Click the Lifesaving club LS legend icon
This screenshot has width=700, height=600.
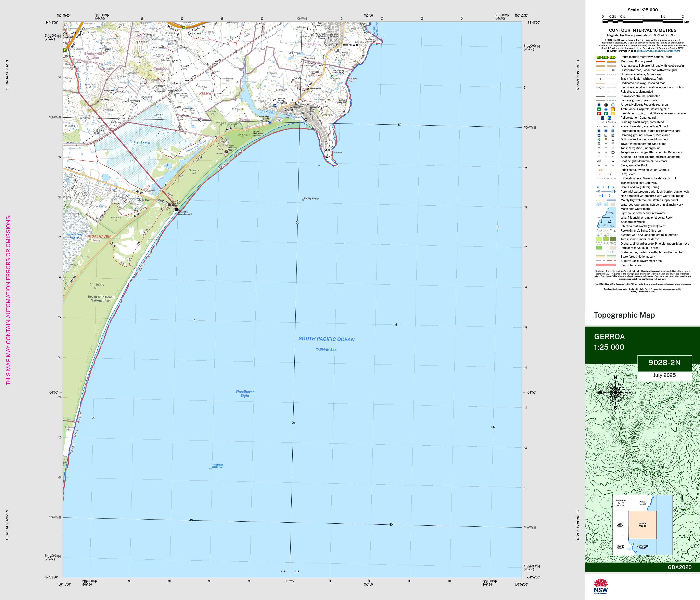613,110
